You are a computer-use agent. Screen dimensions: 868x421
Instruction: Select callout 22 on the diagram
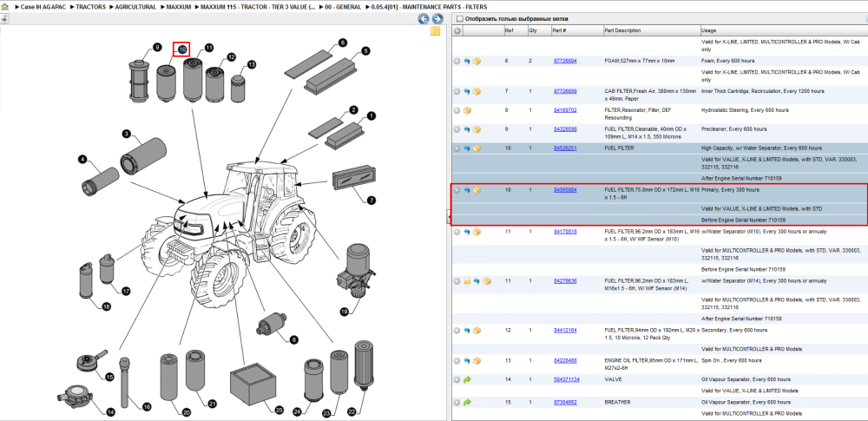pos(352,411)
